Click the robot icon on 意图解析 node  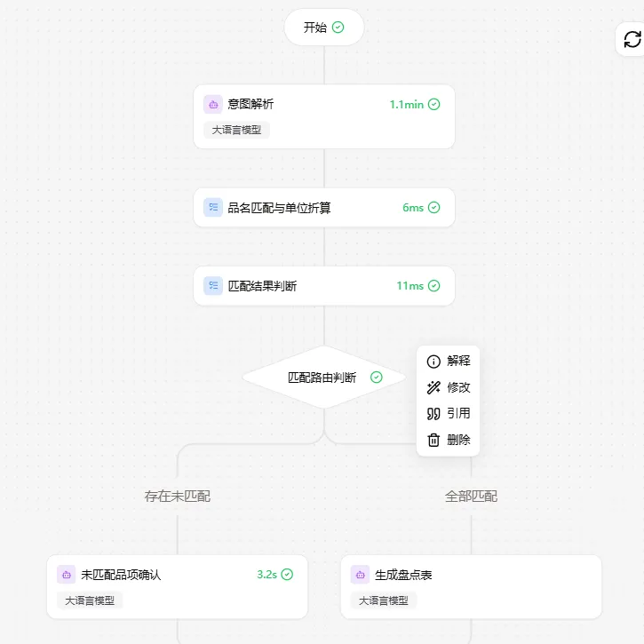pyautogui.click(x=213, y=104)
